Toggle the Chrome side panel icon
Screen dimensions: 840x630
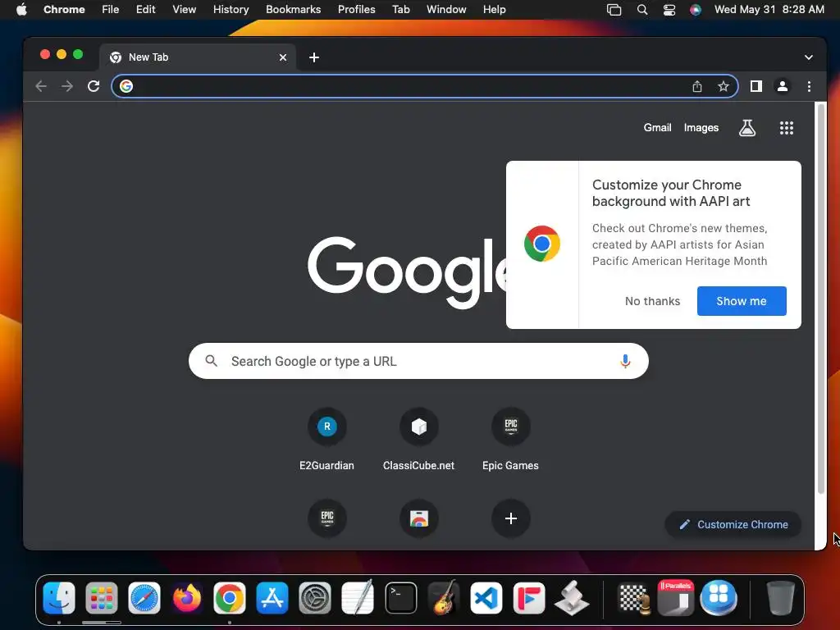[756, 86]
